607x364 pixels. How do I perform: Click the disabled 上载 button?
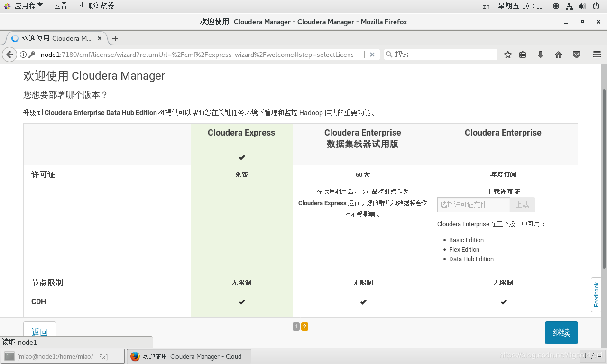[x=523, y=205]
